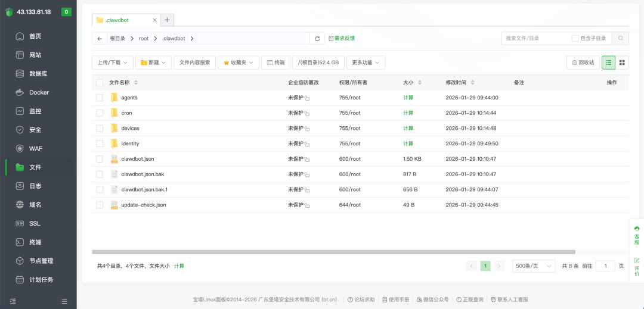Open the 回收站 recycle bin
Viewport: 644px width, 309px height.
click(583, 63)
